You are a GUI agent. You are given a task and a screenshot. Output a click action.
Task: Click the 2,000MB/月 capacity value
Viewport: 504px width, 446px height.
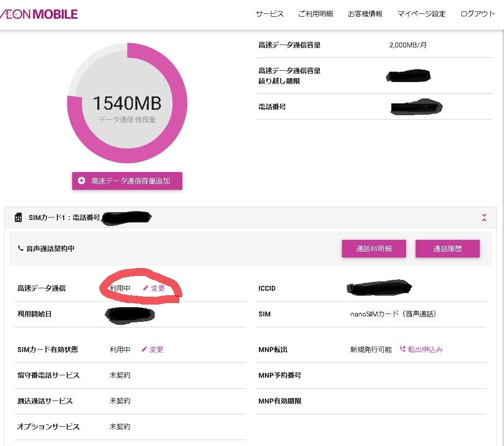(x=408, y=45)
